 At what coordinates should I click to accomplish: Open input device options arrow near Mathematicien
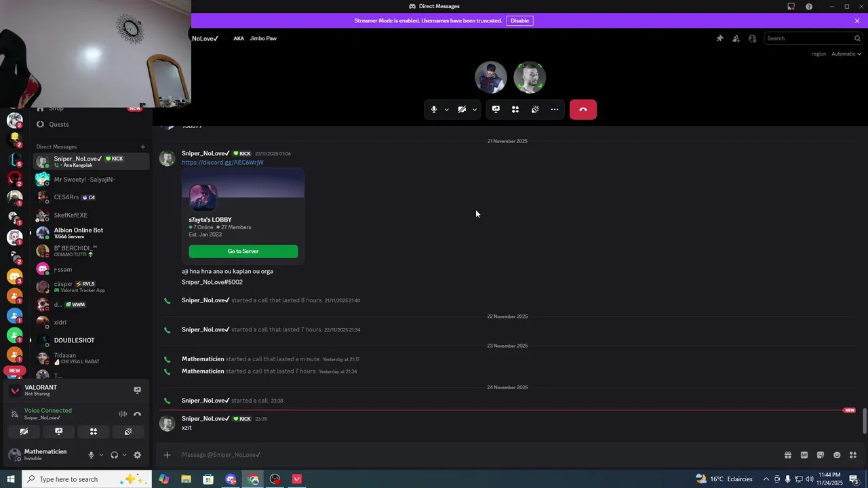(101, 455)
